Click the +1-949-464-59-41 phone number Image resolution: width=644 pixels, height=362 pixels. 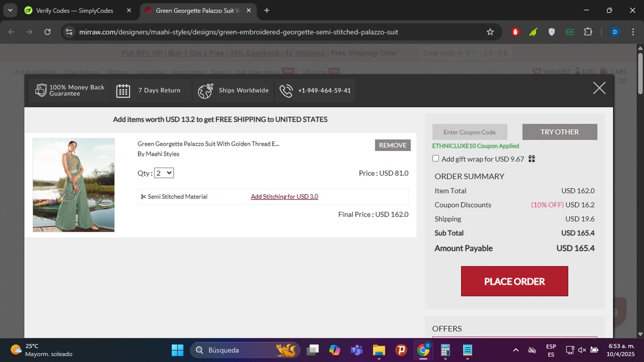click(x=324, y=90)
